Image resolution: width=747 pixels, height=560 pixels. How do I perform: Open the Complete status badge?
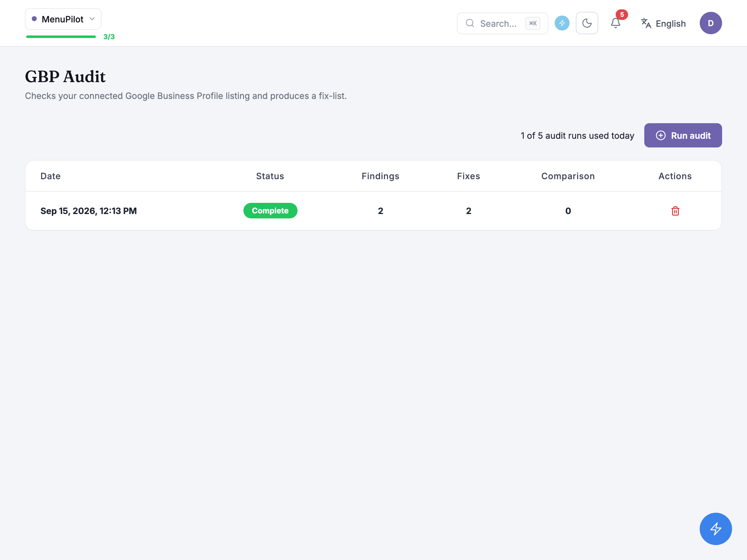tap(270, 211)
